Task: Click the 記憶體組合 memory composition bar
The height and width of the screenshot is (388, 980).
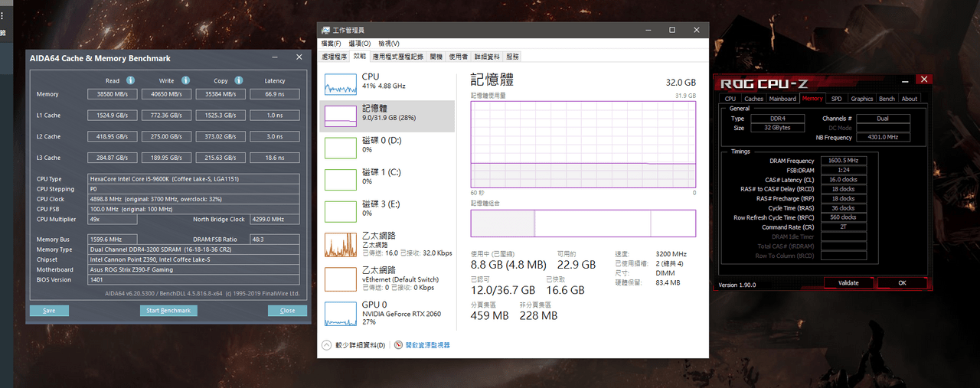Action: (x=583, y=223)
